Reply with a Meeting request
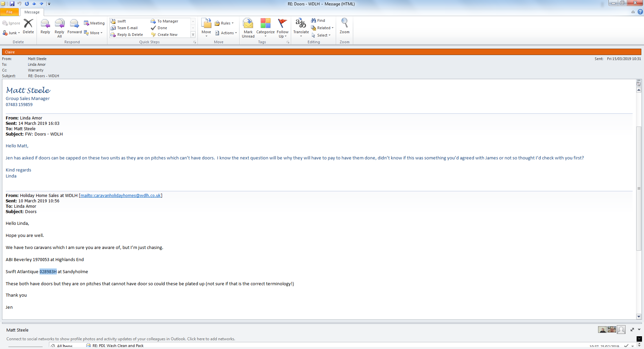The image size is (644, 349). point(94,23)
